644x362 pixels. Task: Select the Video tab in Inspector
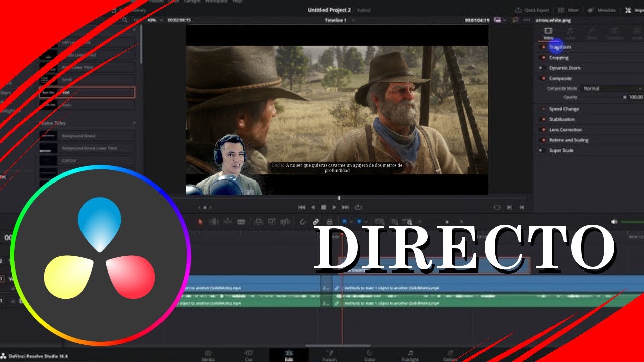point(548,33)
